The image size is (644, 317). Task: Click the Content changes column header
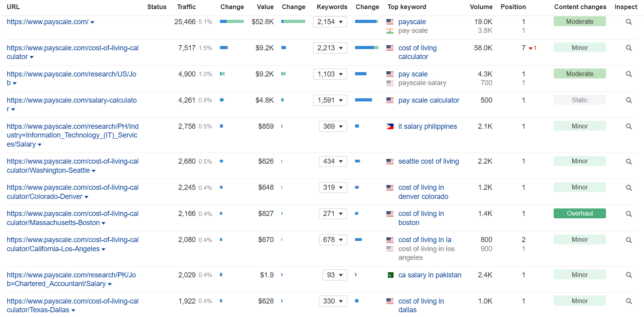[x=580, y=7]
